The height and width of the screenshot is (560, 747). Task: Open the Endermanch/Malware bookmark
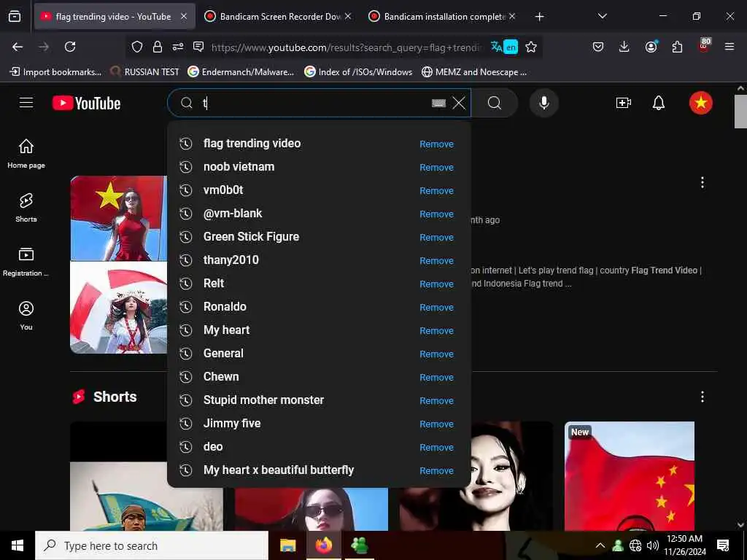pos(241,72)
